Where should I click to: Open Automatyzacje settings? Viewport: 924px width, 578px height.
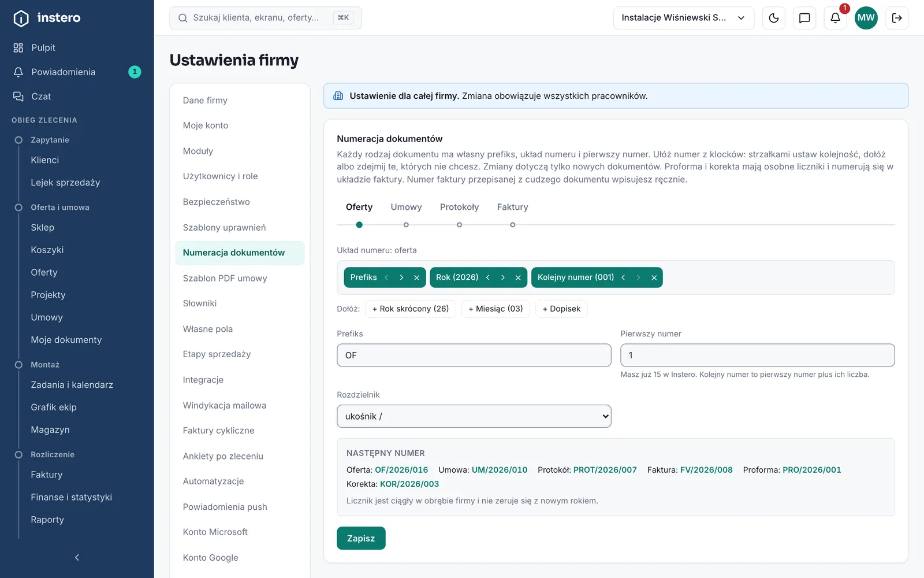(x=240, y=481)
